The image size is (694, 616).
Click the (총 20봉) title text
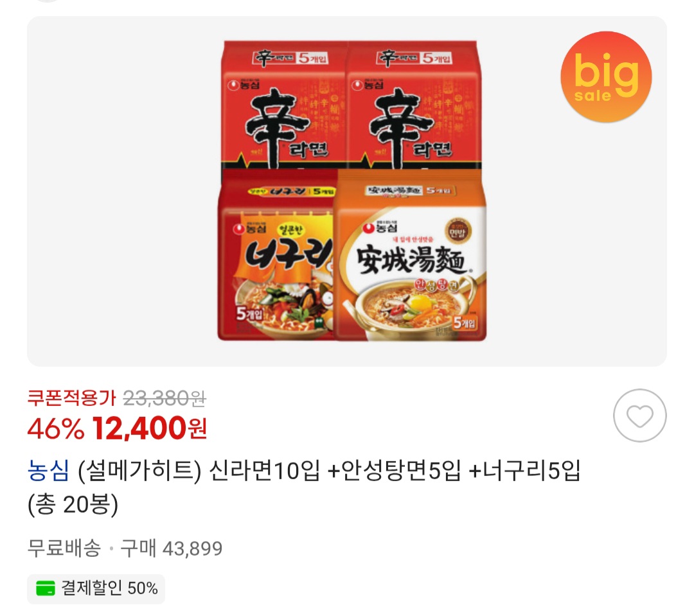click(73, 504)
